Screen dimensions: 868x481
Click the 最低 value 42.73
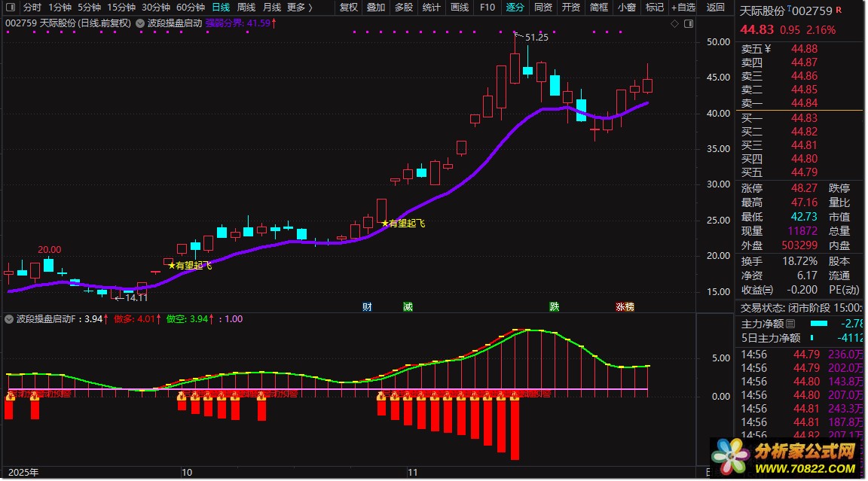(x=804, y=217)
